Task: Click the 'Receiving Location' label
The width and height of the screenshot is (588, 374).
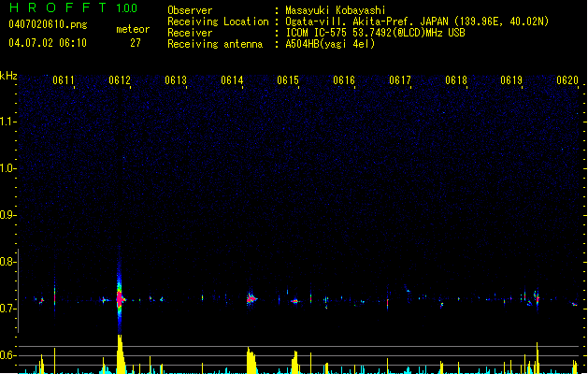Action: click(x=218, y=22)
